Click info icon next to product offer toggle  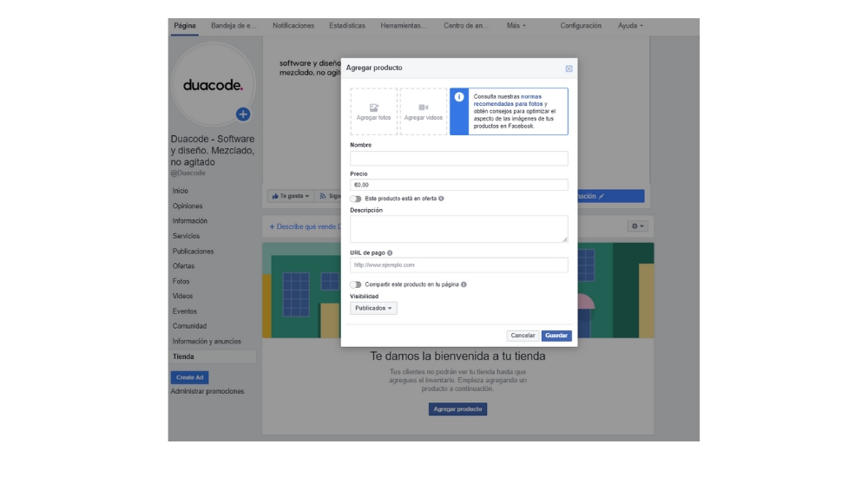(x=441, y=199)
